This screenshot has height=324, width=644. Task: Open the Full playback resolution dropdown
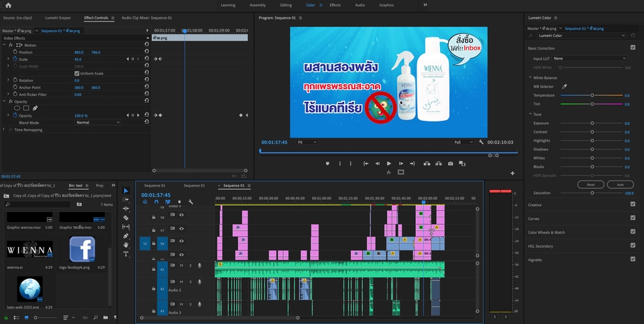click(464, 142)
